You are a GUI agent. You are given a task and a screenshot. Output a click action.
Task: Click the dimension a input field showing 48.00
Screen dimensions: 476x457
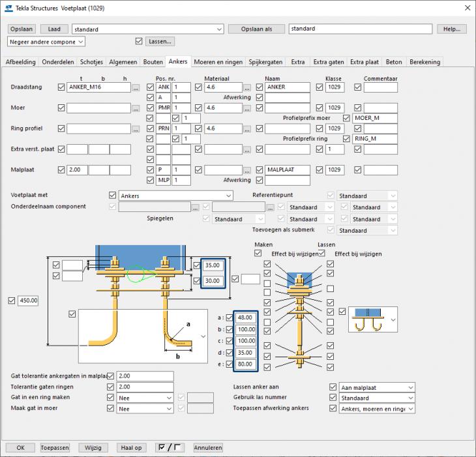pyautogui.click(x=245, y=317)
